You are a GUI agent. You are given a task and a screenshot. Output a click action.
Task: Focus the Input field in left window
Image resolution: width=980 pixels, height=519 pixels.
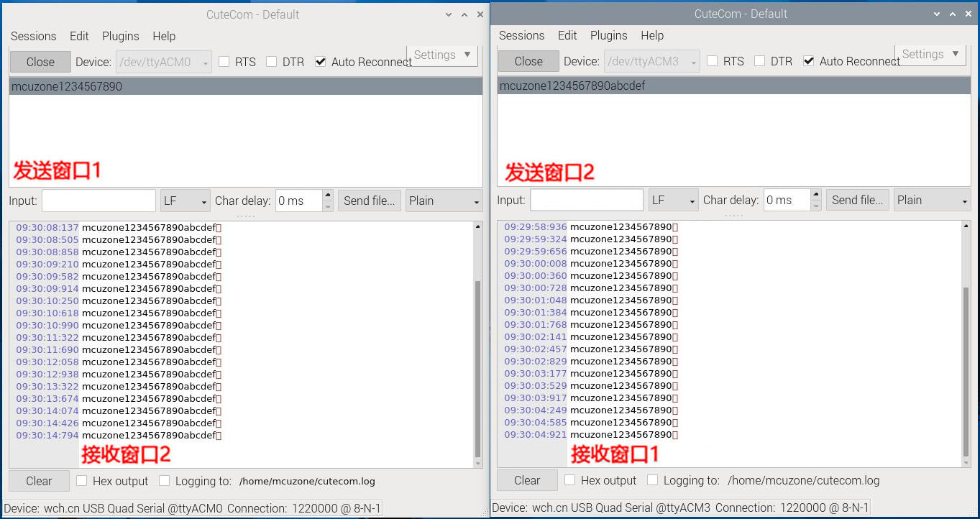[x=99, y=201]
